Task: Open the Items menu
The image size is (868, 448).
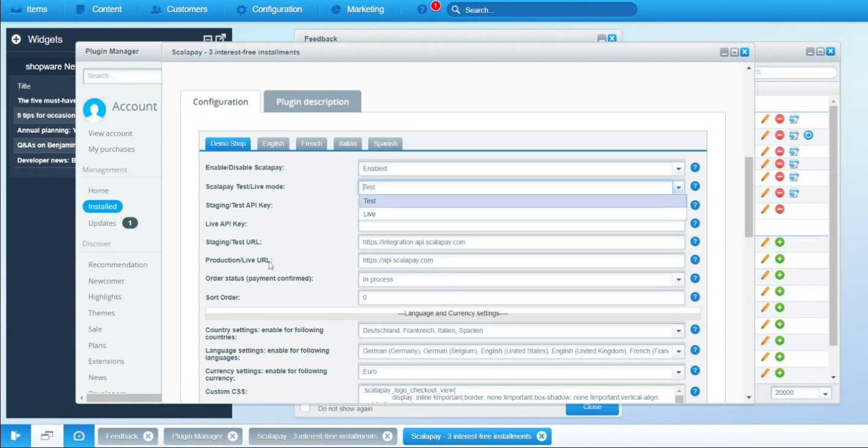Action: tap(29, 10)
